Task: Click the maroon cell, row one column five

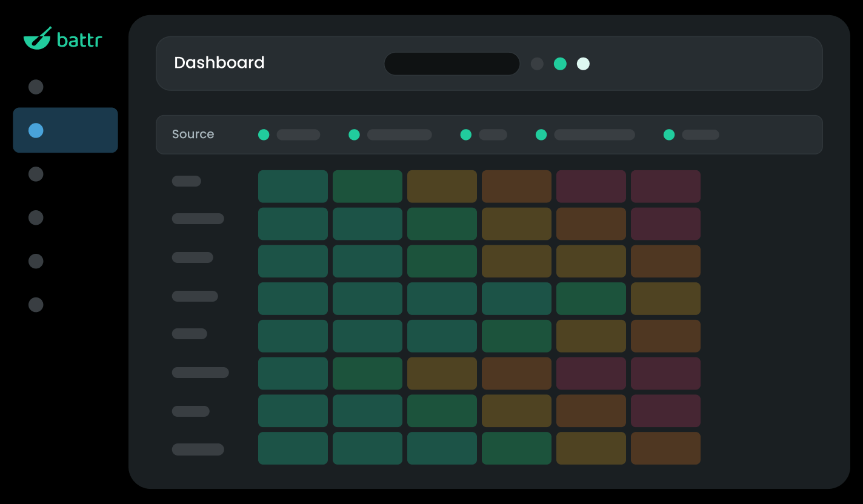Action: coord(591,187)
